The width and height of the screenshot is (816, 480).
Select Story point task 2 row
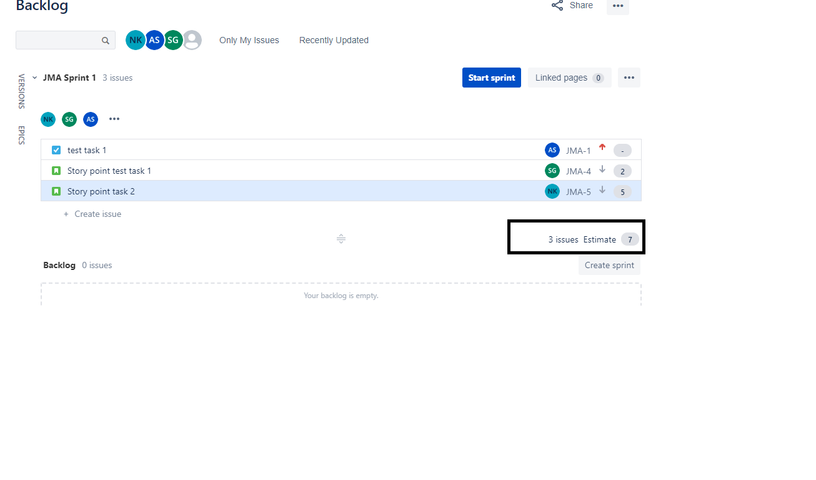tap(341, 191)
